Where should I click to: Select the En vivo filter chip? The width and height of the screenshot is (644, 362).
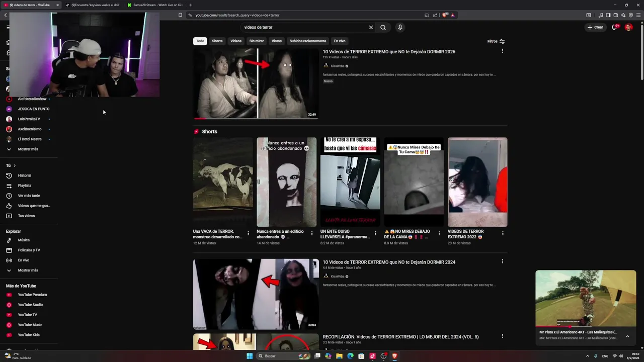click(x=340, y=41)
